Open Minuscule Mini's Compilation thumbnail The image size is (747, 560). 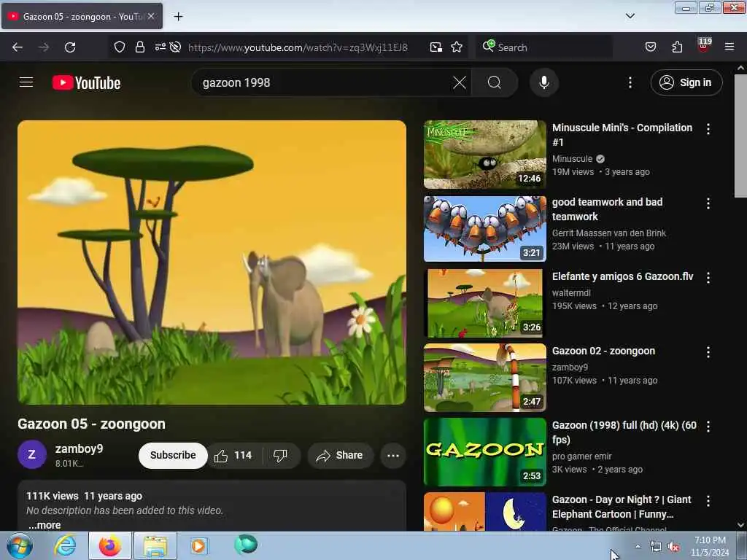(x=485, y=155)
